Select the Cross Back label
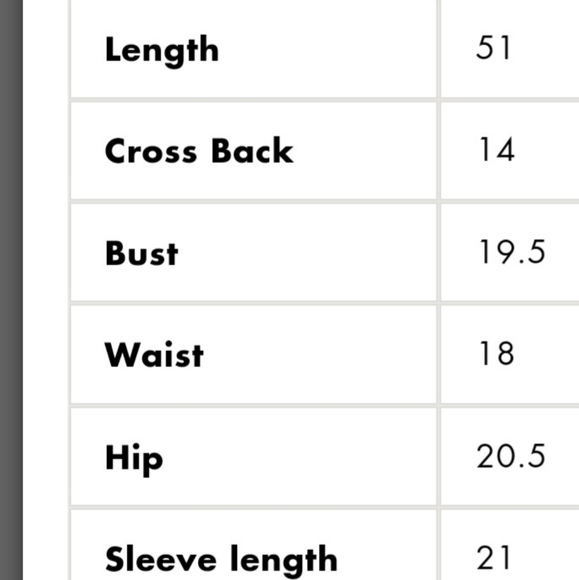 pyautogui.click(x=199, y=151)
